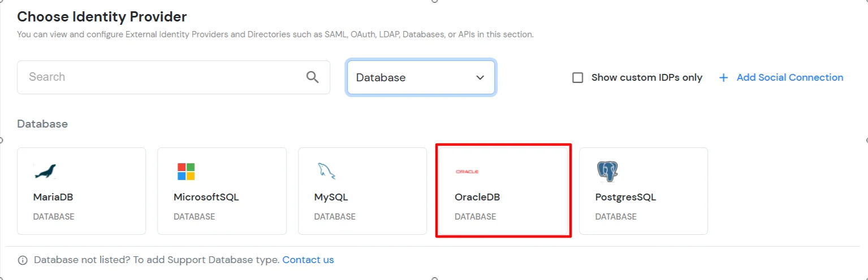Click DATABASE label under MySQL
The image size is (868, 280).
point(335,217)
